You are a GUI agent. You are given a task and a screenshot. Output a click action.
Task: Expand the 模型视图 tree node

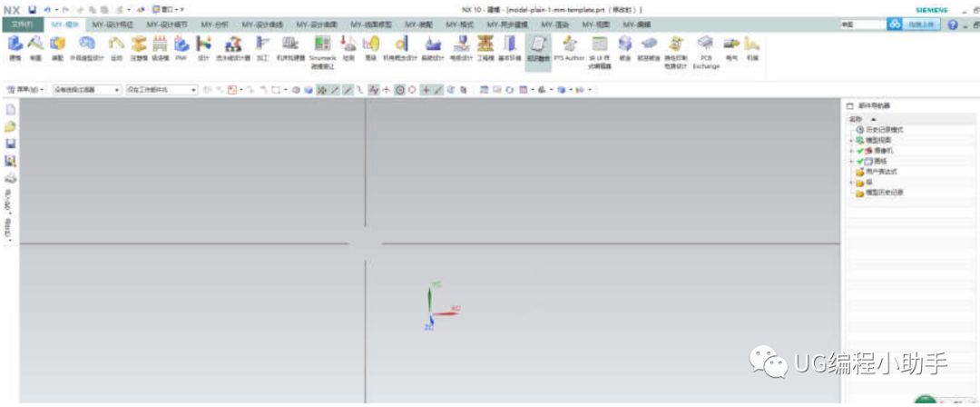[x=850, y=140]
